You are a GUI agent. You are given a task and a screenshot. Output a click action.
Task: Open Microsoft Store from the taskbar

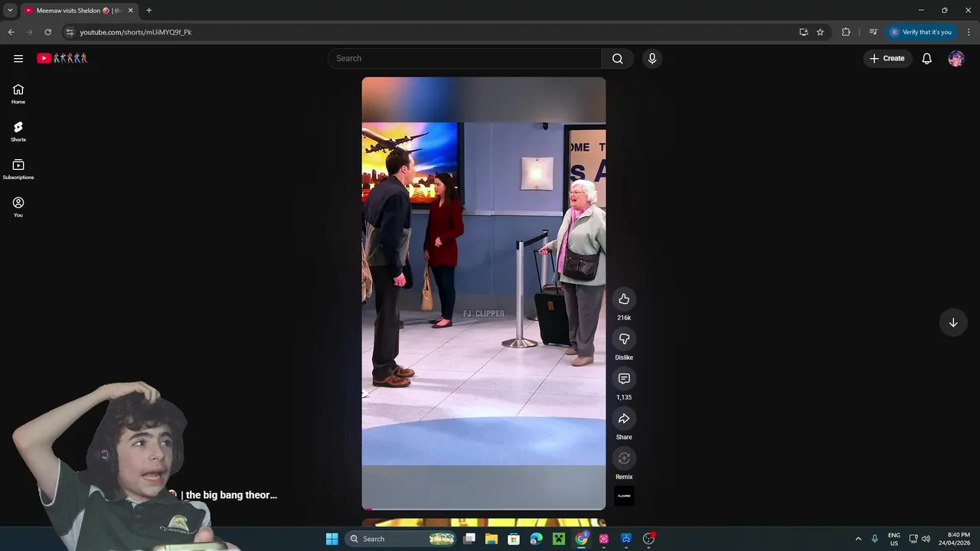click(514, 539)
